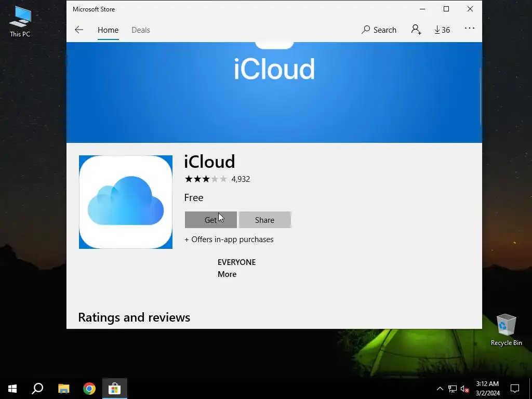Click the account sign-in icon
532x399 pixels.
pyautogui.click(x=416, y=30)
